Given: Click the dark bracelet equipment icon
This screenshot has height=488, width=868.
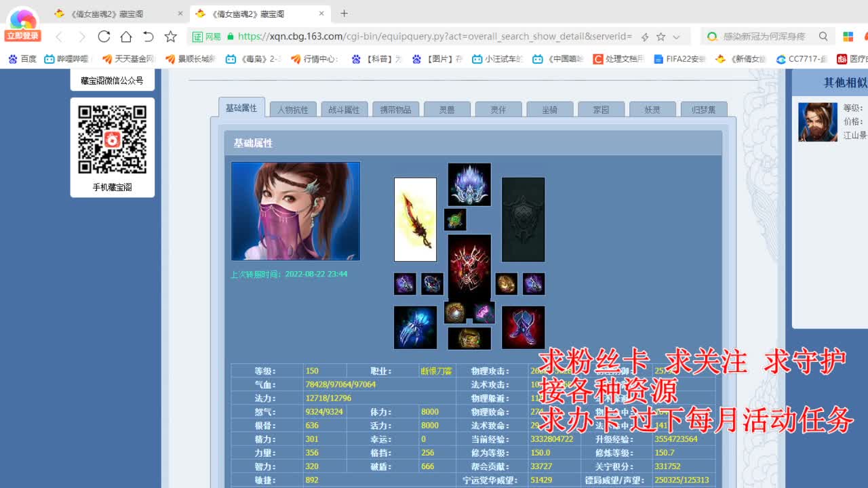Looking at the screenshot, I should 432,284.
